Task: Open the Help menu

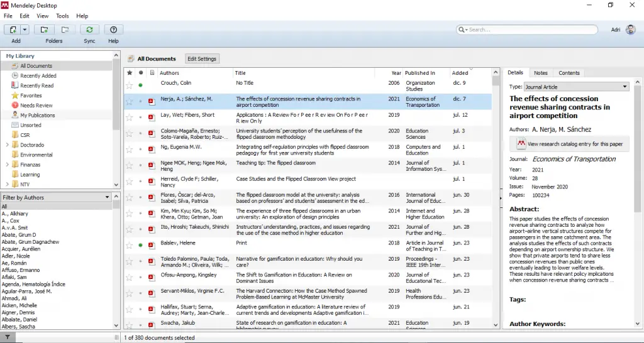Action: [82, 16]
